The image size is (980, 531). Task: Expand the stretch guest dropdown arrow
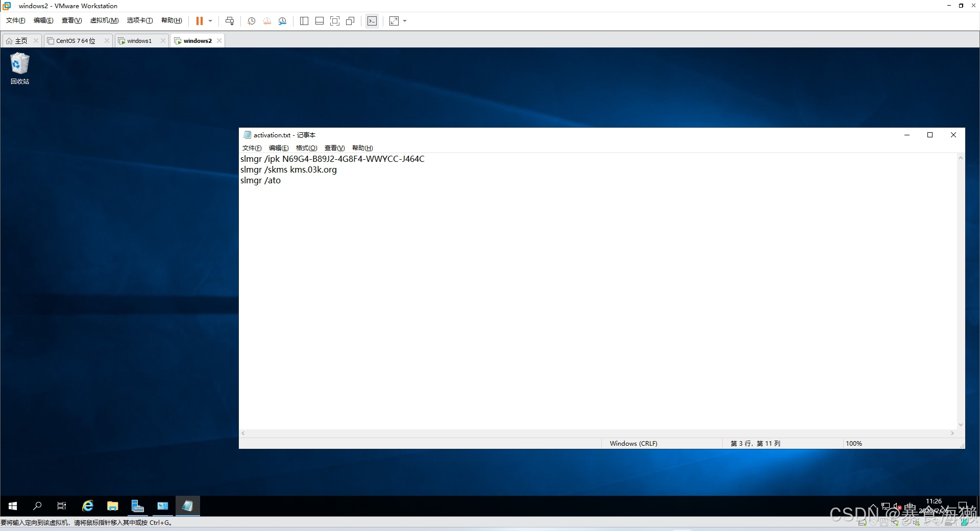coord(405,21)
